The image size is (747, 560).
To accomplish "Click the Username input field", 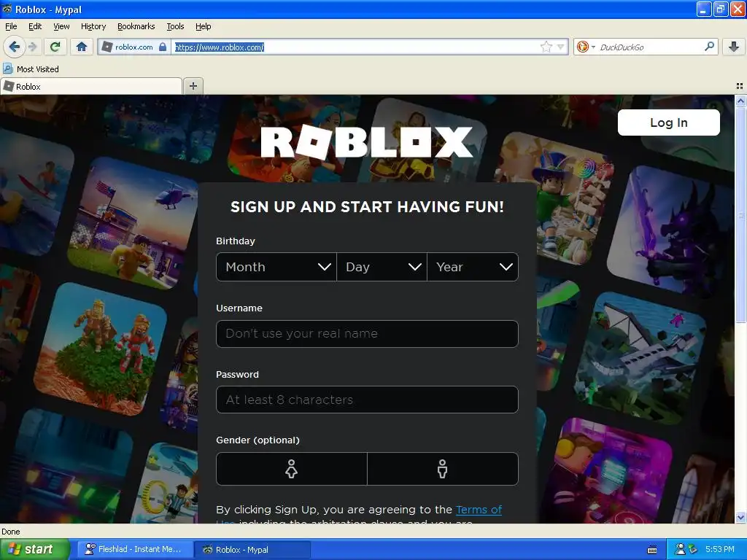I will (367, 334).
